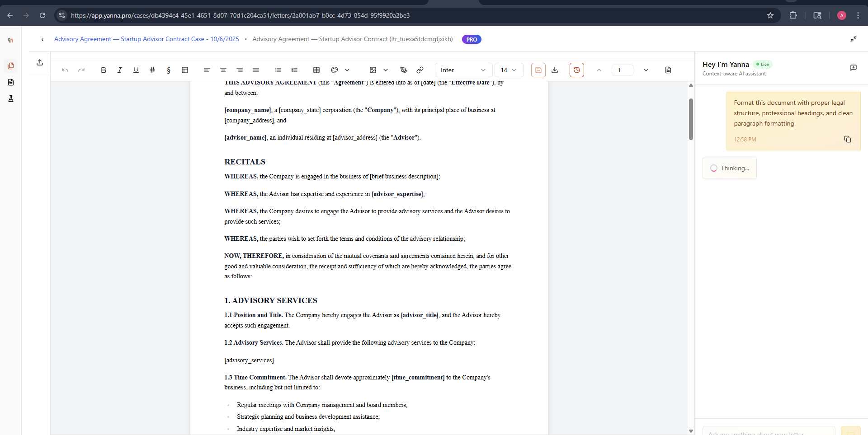Collapse the fullscreen editor view
868x435 pixels.
point(854,39)
